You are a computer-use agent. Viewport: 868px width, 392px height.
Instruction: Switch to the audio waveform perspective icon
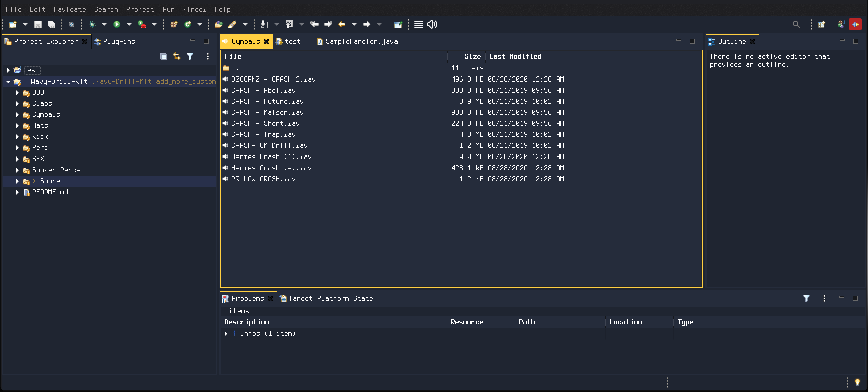coord(855,24)
